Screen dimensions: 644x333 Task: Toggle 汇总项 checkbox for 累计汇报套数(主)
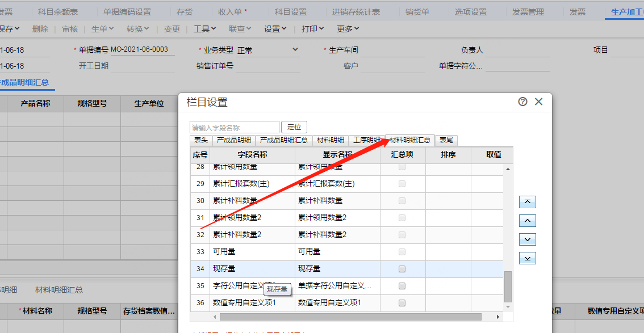(402, 184)
